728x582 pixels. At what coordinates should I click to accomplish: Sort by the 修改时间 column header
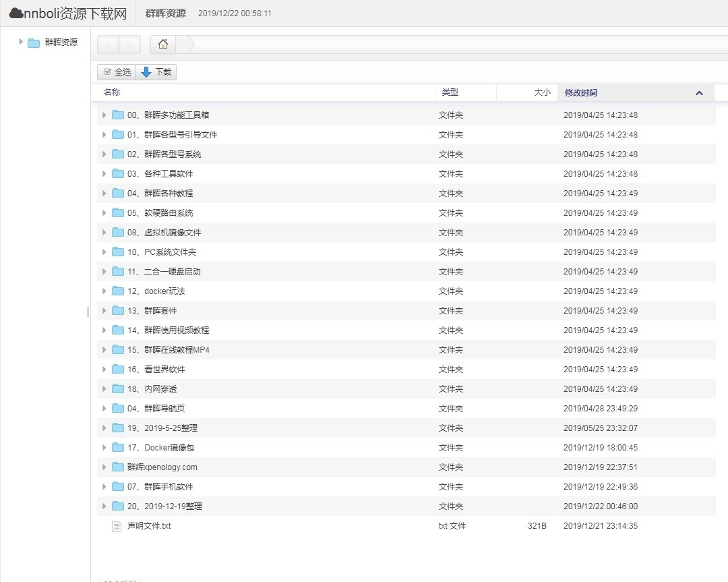pyautogui.click(x=636, y=92)
